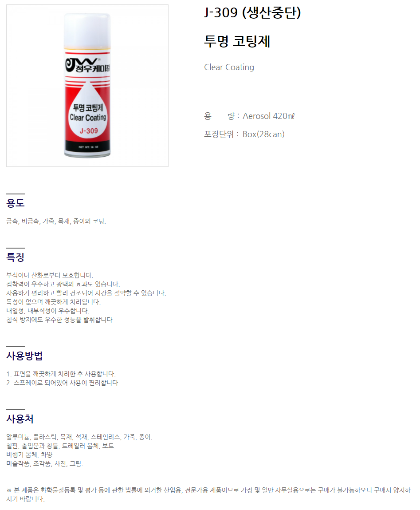
Task: Click the 특징 section heading
Action: [x=15, y=257]
